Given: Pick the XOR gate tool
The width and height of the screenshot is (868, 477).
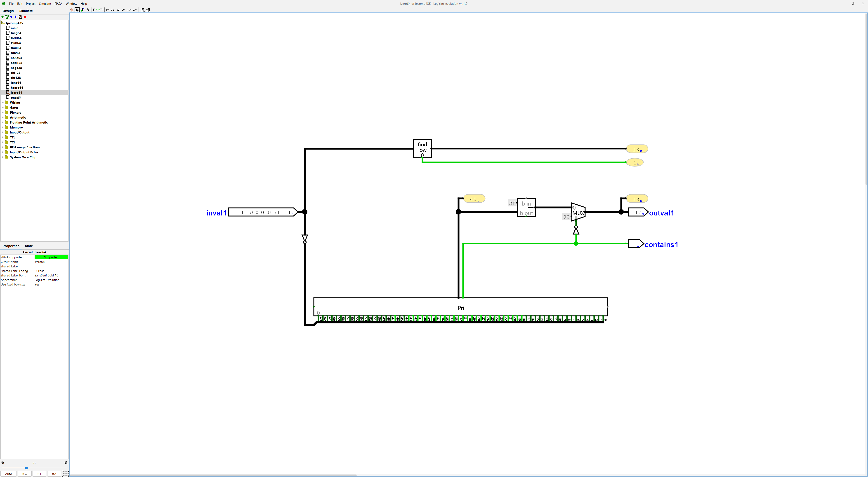Looking at the screenshot, I should 124,10.
